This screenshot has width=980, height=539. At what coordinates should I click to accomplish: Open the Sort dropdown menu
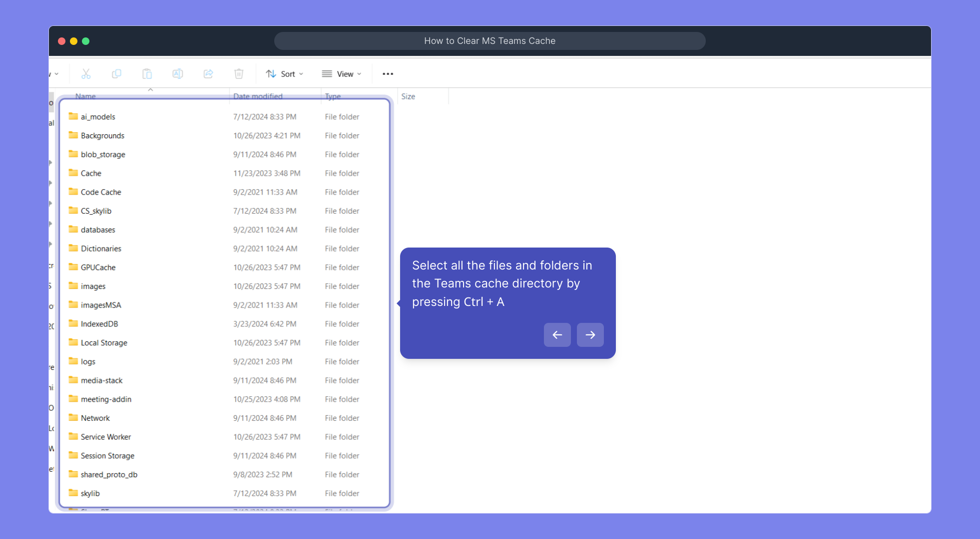pos(285,74)
